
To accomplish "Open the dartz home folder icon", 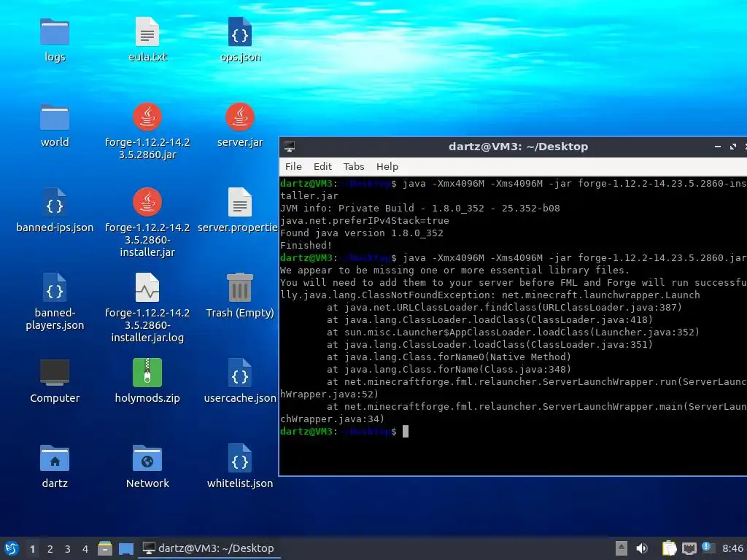I will (54, 459).
